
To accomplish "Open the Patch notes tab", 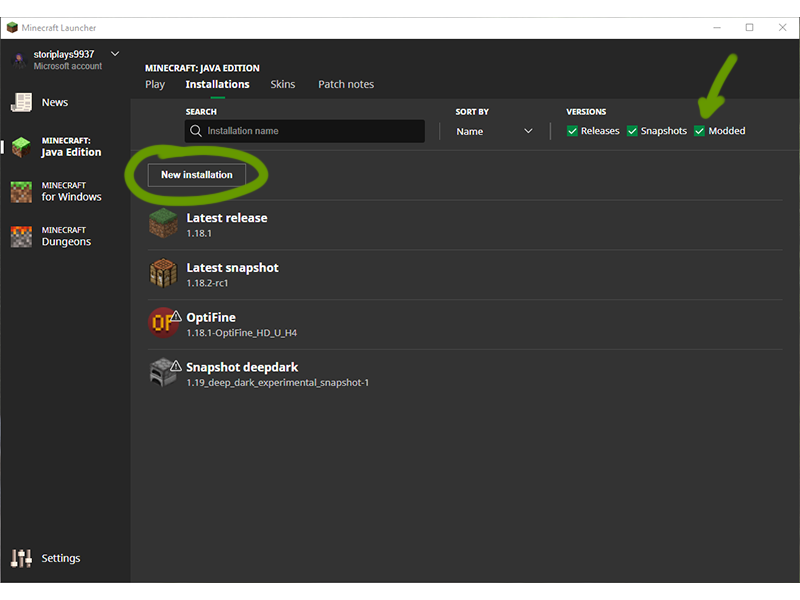I will tap(346, 84).
